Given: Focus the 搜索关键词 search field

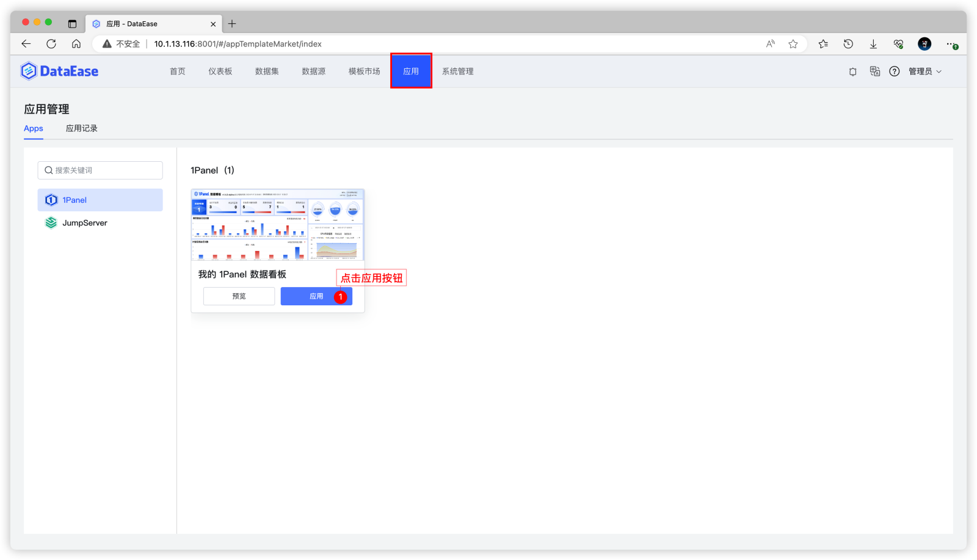Looking at the screenshot, I should (100, 170).
